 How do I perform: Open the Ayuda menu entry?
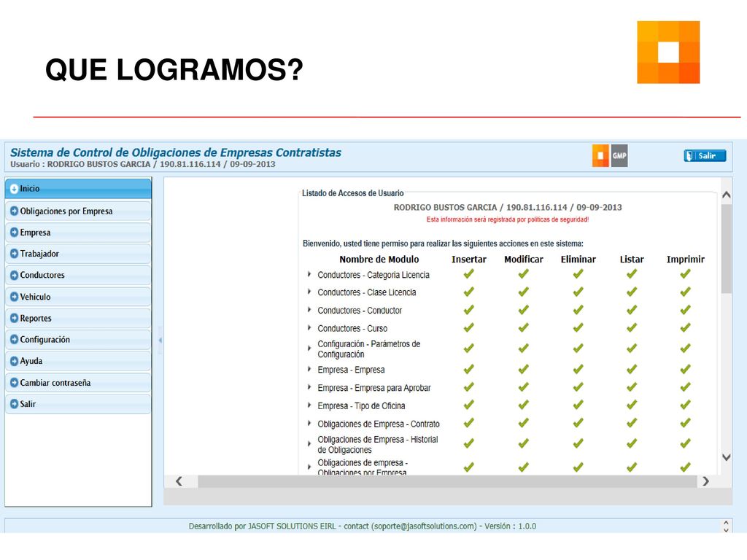78,361
